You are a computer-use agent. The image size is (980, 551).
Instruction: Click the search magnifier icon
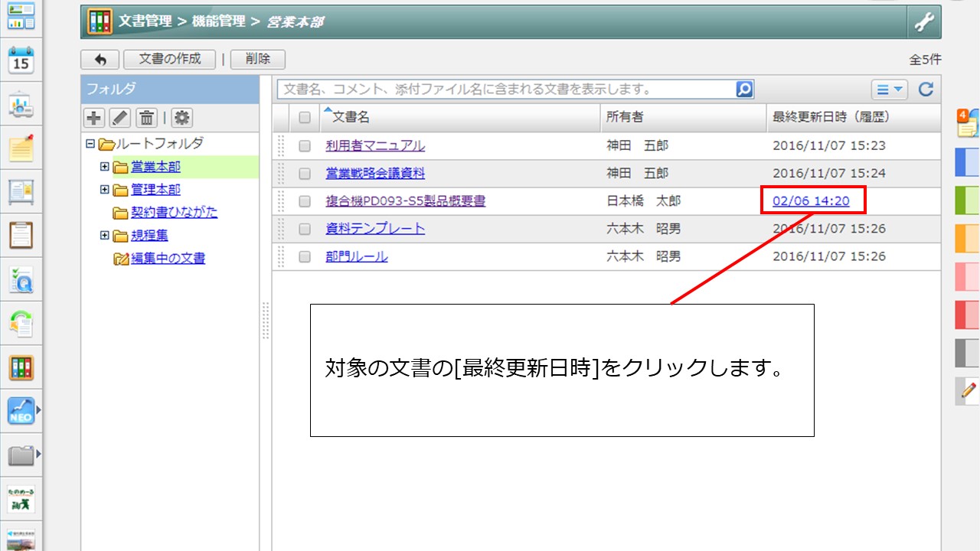click(x=744, y=90)
